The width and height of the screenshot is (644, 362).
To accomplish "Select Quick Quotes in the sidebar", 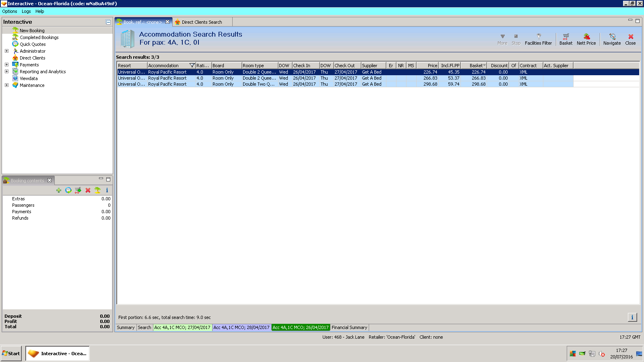I will [x=33, y=44].
